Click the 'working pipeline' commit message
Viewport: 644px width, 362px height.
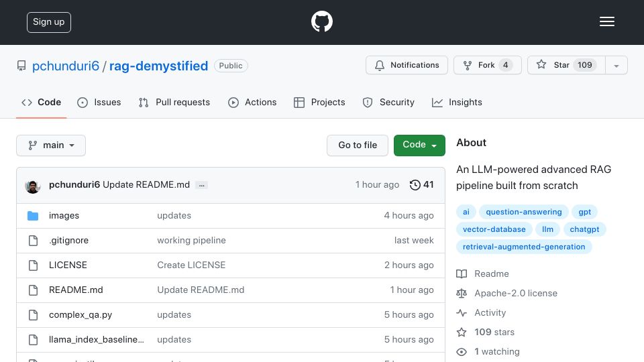pos(191,240)
